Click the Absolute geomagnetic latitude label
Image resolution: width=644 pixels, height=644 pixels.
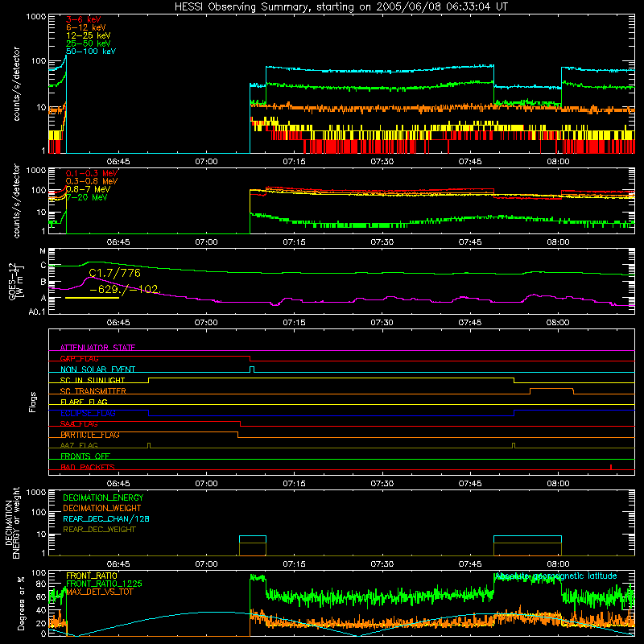(x=556, y=576)
